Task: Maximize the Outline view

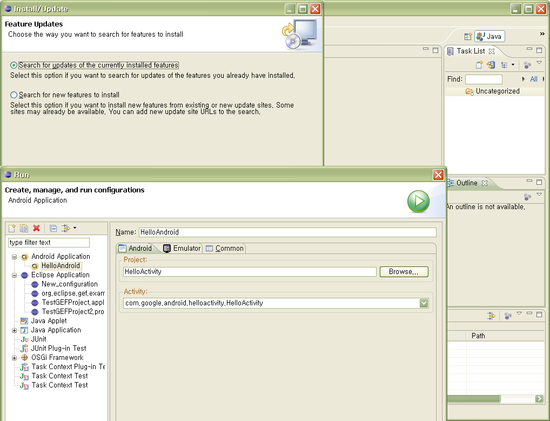Action: (539, 182)
